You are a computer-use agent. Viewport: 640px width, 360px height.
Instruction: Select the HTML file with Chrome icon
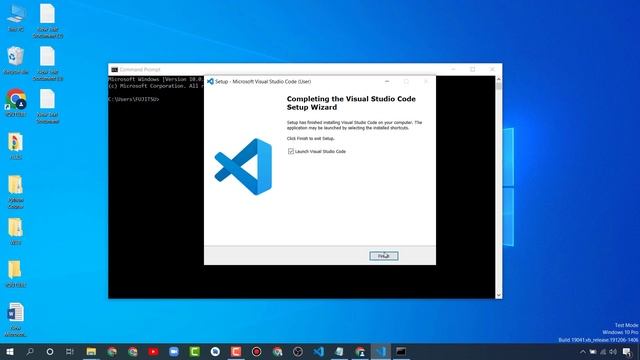click(16, 146)
